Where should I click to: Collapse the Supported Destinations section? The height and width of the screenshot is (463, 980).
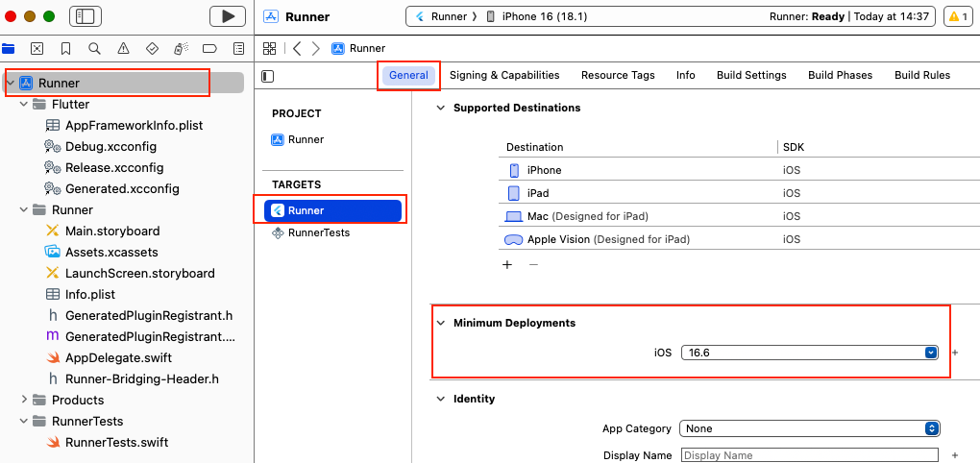(x=441, y=108)
